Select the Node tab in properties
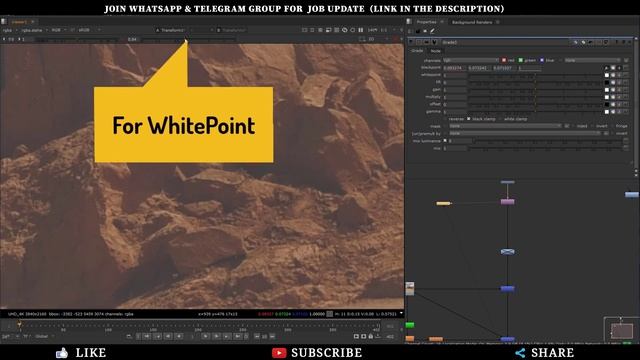Image resolution: width=640 pixels, height=360 pixels. click(436, 51)
